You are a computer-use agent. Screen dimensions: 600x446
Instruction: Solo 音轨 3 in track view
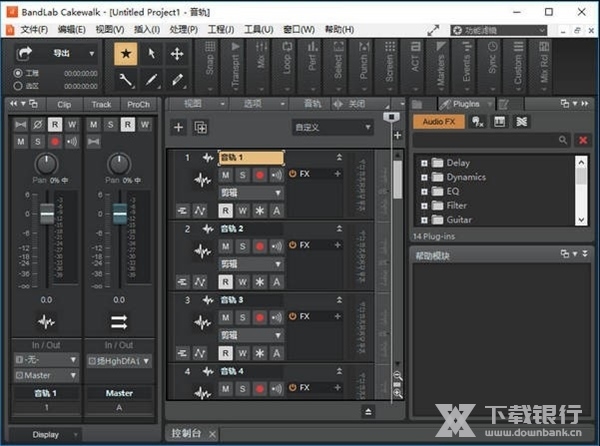[242, 317]
